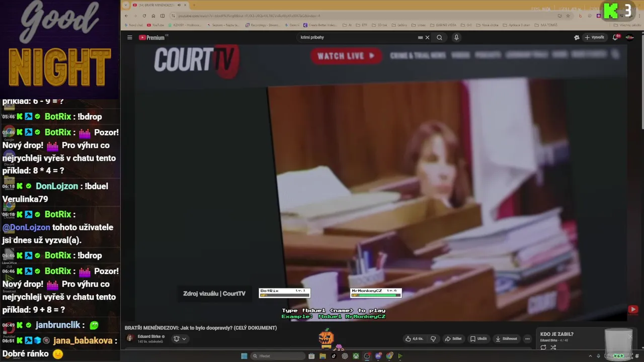Screen dimensions: 644x362
Task: Click the 'Zdroj vizuálu | CourtTV' caption
Action: 214,294
